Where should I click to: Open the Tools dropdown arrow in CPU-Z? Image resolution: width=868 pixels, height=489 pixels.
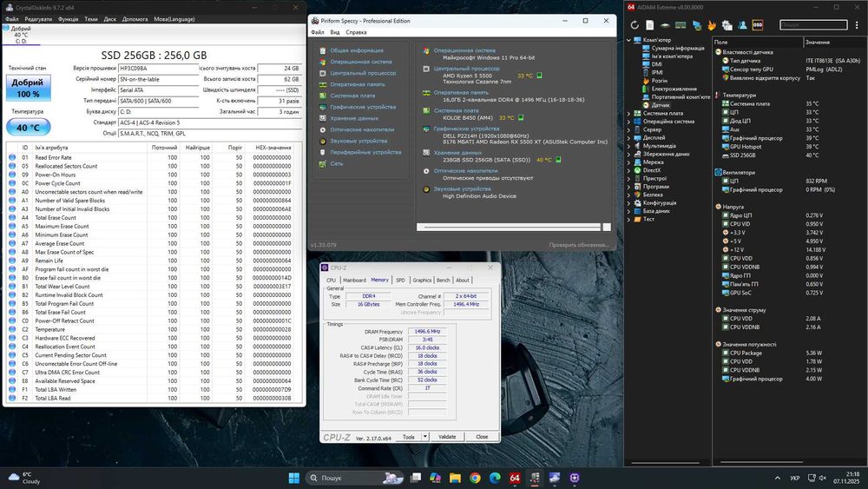(425, 437)
